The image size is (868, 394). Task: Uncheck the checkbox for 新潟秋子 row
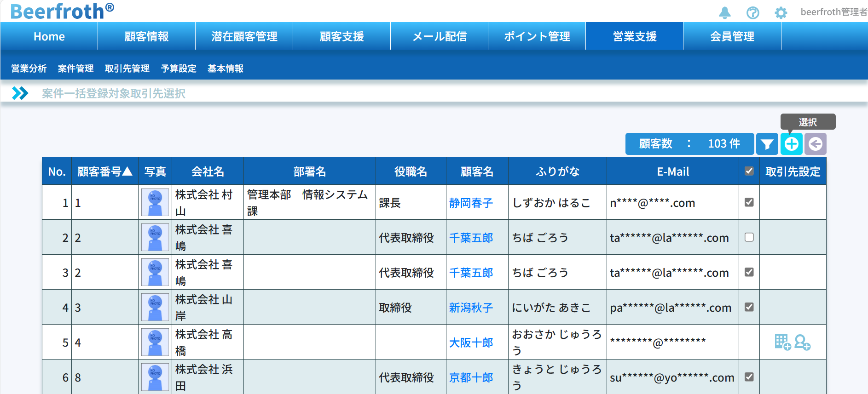click(x=749, y=307)
